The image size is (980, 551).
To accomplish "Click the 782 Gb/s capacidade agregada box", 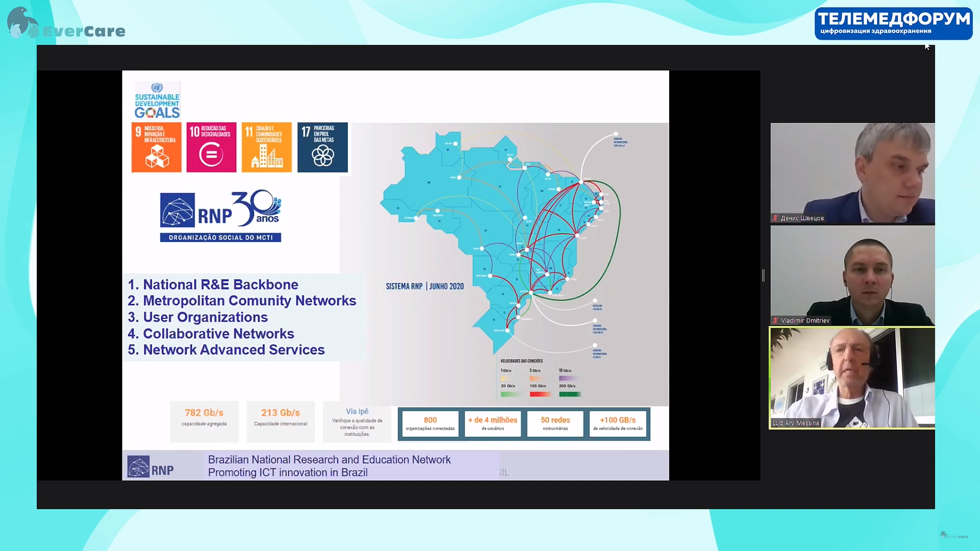I will click(x=204, y=421).
